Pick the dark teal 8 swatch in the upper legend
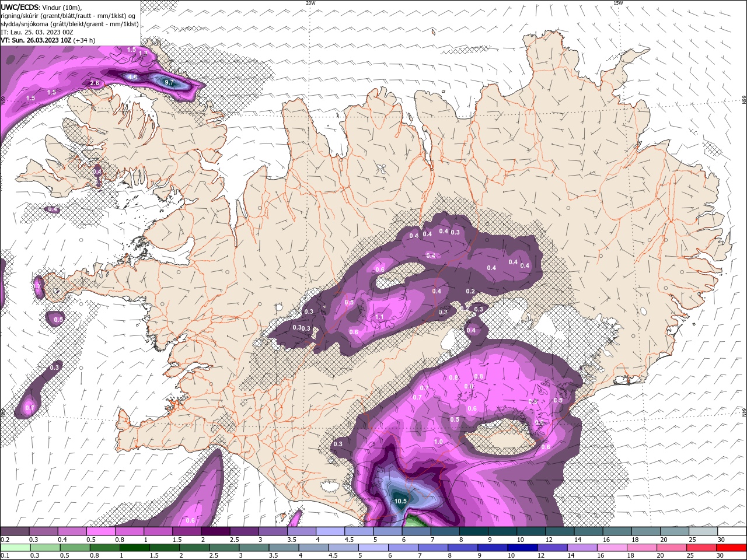Viewport: 747px width, 560px height. (x=474, y=531)
